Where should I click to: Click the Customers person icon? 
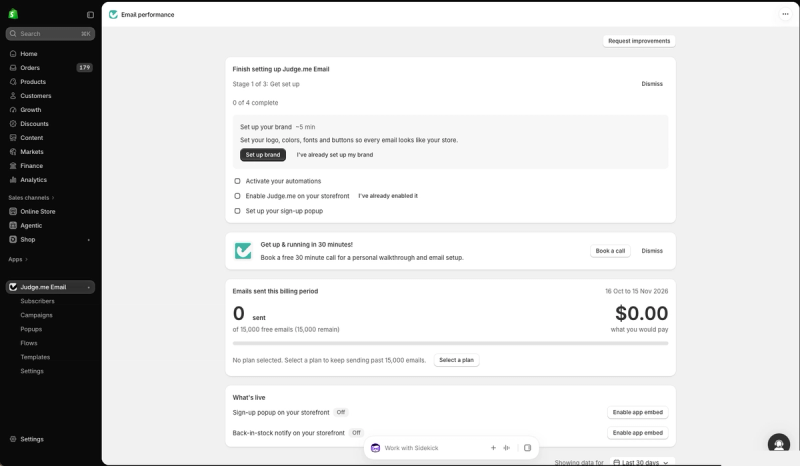click(13, 95)
